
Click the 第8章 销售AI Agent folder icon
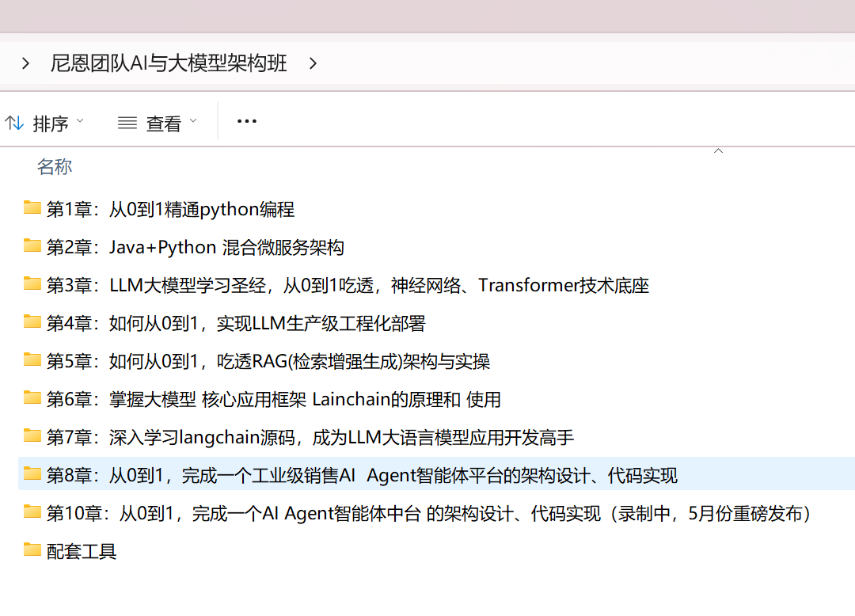[x=32, y=475]
